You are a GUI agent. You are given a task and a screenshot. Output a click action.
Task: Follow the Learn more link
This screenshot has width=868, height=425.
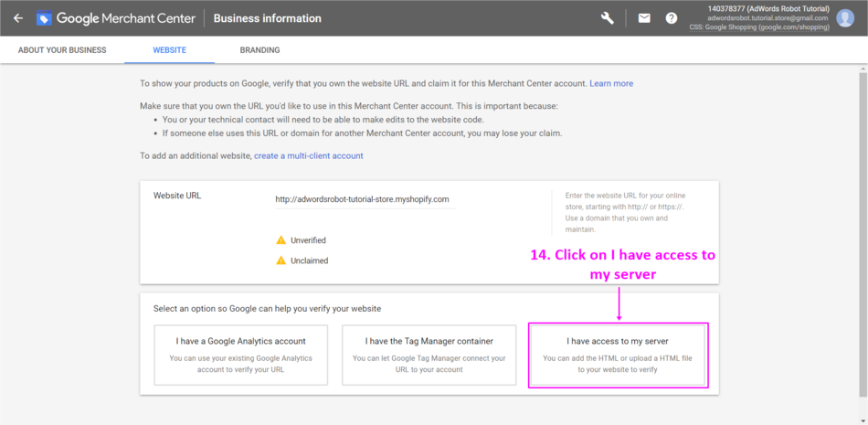[x=611, y=83]
